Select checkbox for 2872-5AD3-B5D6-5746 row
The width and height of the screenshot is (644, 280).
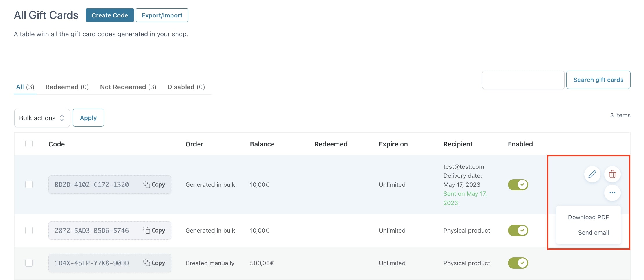[29, 231]
